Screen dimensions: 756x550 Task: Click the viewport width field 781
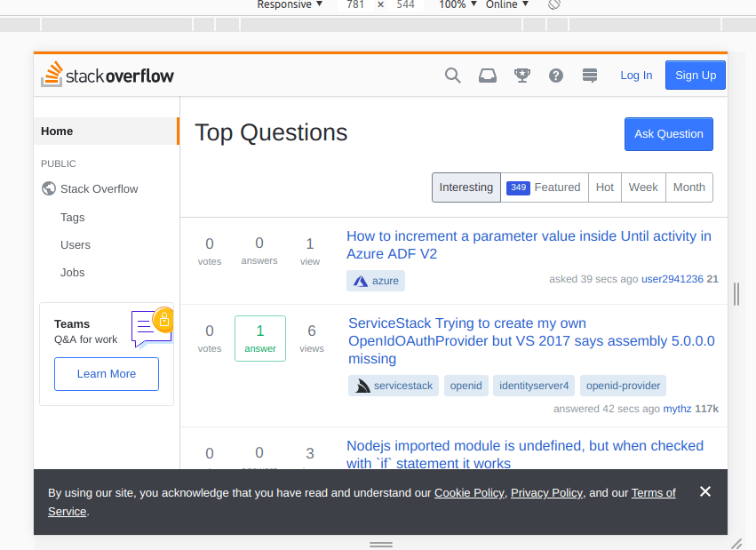pyautogui.click(x=355, y=4)
